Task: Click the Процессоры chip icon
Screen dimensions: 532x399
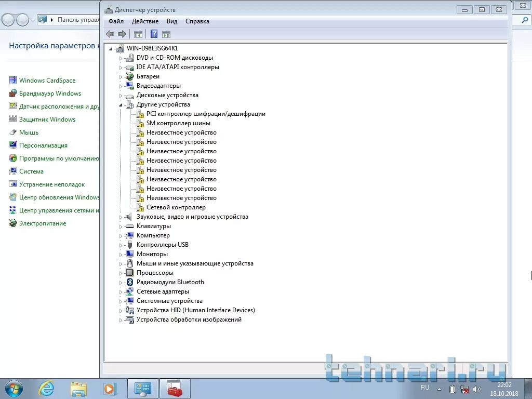Action: click(x=129, y=273)
